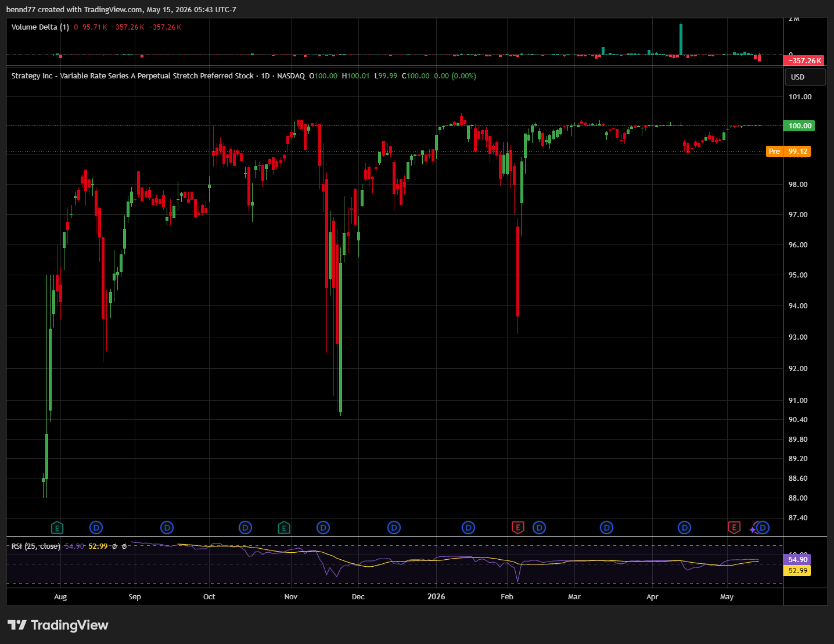The width and height of the screenshot is (834, 644).
Task: Click the red earnings marker in early May
Action: point(734,528)
